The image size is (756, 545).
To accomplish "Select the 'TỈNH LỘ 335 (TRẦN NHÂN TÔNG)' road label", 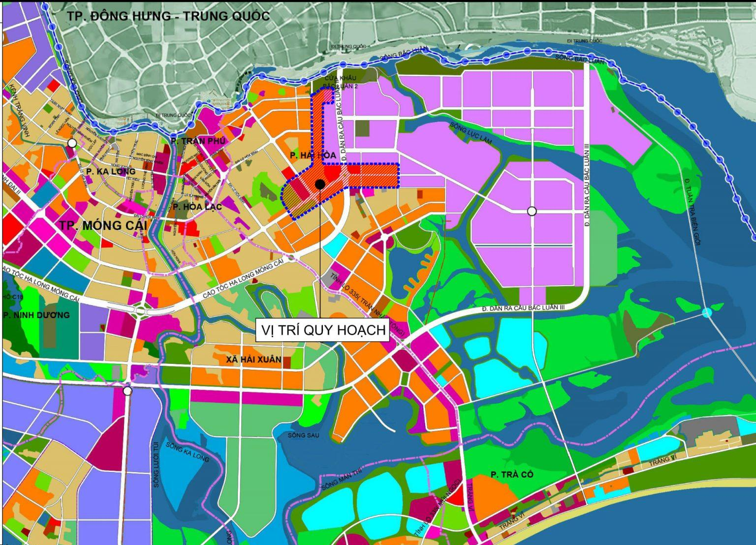I will [x=368, y=304].
